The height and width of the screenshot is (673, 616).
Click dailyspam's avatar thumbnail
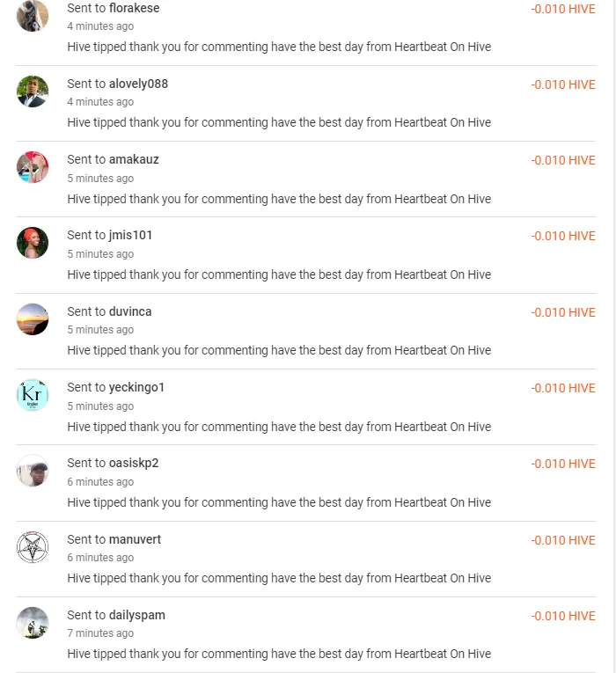33,623
